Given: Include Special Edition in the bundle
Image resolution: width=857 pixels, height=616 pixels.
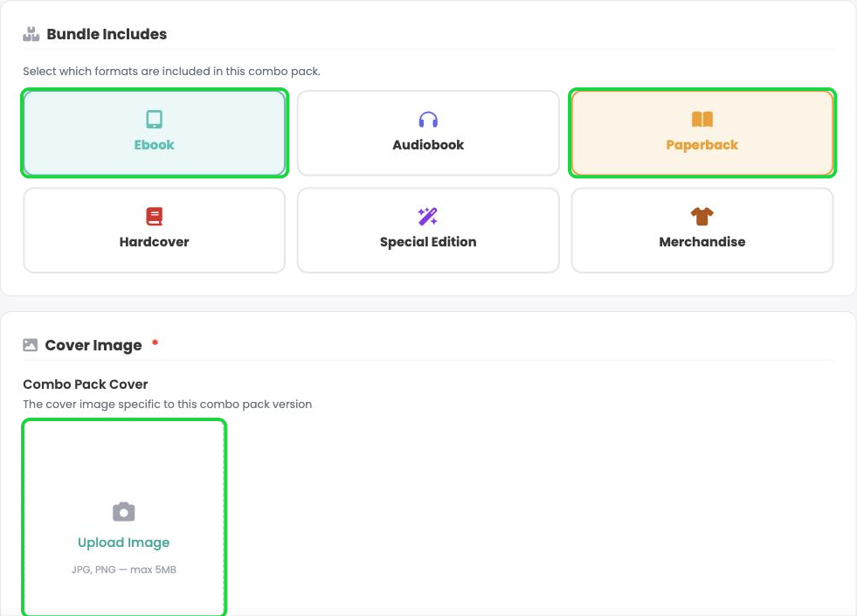Looking at the screenshot, I should coord(428,230).
